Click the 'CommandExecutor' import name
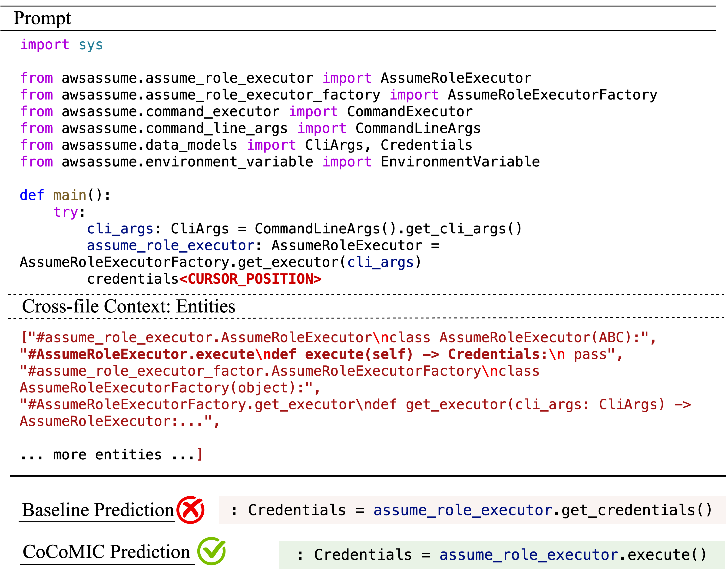The image size is (728, 571). 410,112
